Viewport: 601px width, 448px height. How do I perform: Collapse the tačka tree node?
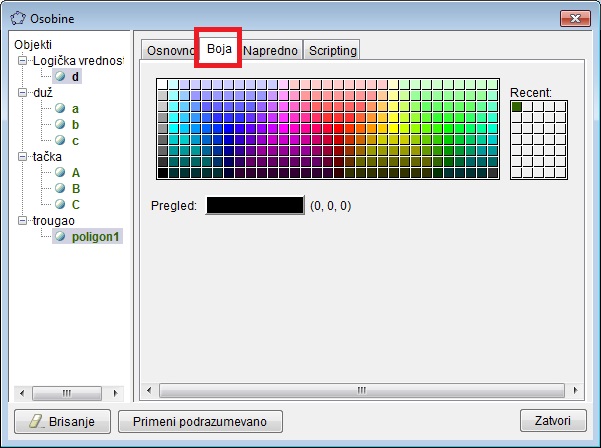point(23,156)
